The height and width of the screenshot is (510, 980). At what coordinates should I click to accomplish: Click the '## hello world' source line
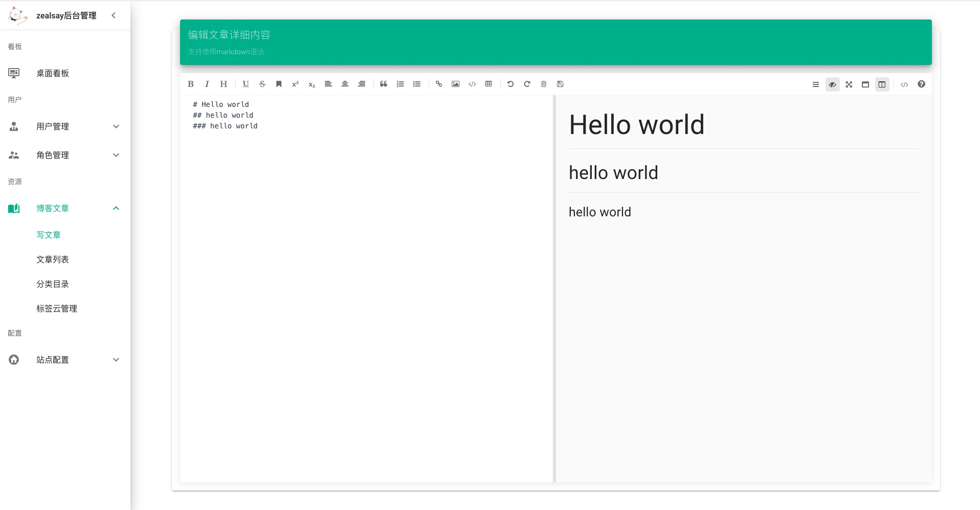coord(223,115)
